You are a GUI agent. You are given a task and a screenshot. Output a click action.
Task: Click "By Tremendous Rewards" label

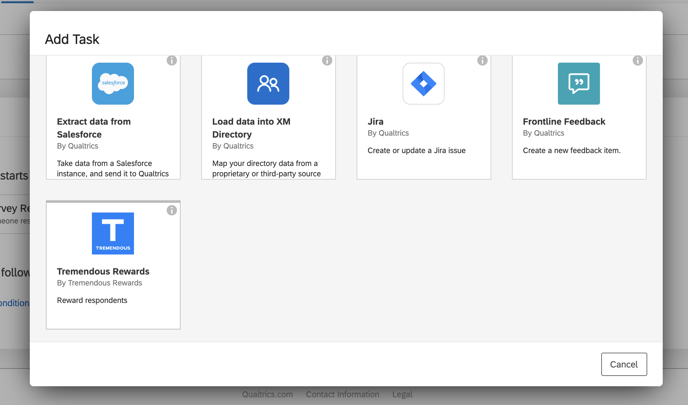click(x=100, y=283)
